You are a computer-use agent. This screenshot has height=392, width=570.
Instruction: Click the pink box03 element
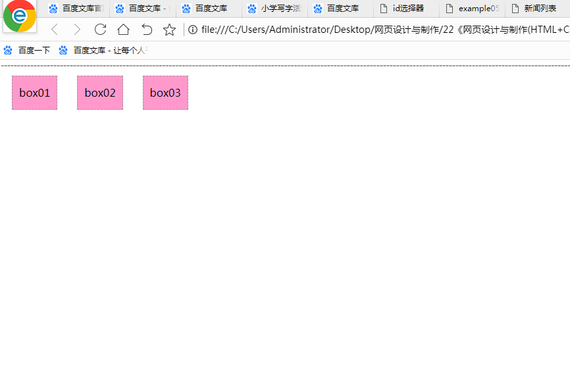point(165,93)
